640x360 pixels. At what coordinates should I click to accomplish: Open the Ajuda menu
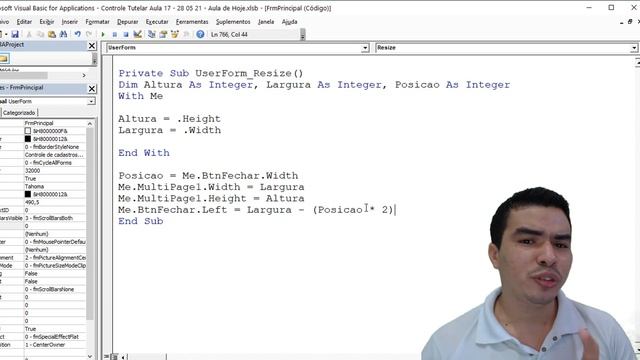(x=289, y=22)
